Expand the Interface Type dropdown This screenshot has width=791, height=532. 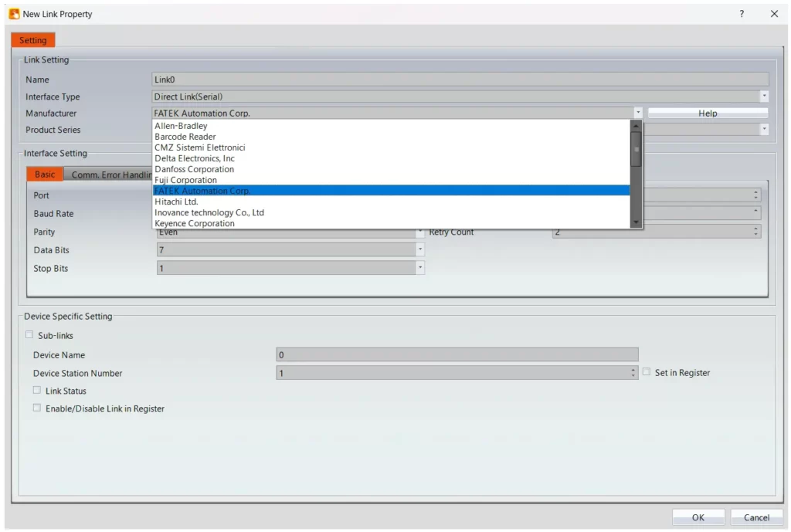[x=764, y=97]
